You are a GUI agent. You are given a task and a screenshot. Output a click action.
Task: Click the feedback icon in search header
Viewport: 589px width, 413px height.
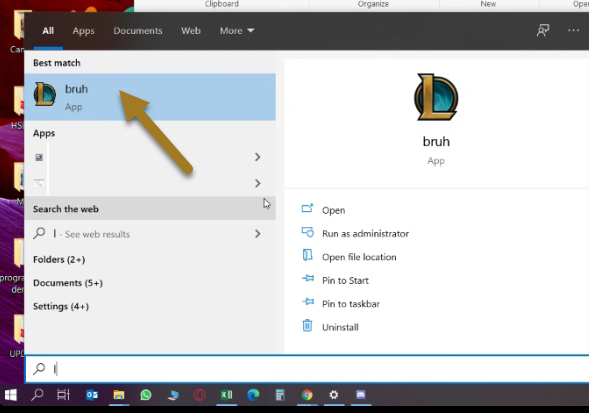click(x=543, y=30)
